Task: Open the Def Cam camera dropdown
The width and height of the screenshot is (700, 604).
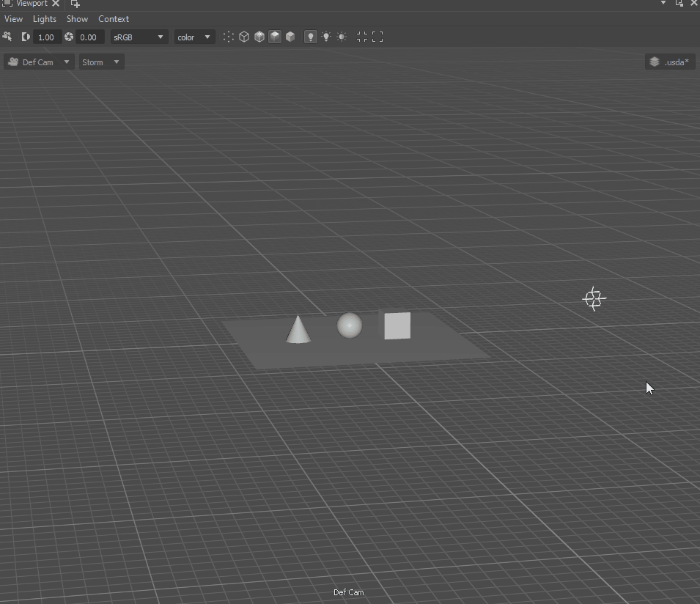Action: (40, 62)
